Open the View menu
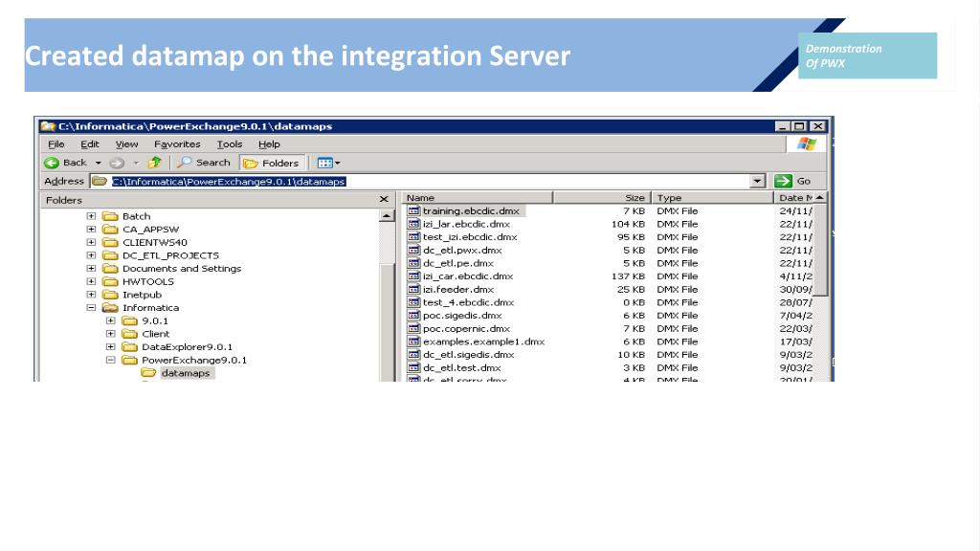This screenshot has width=980, height=551. [127, 144]
